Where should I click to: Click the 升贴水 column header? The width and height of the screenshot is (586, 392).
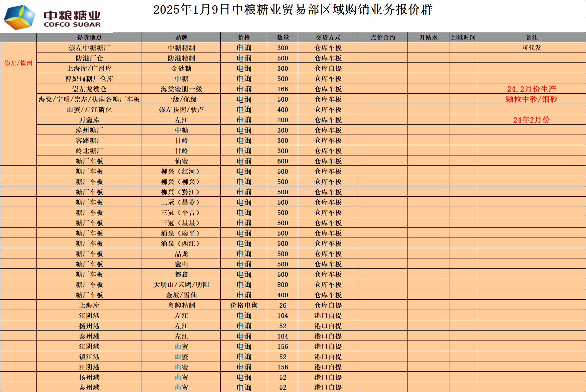428,38
